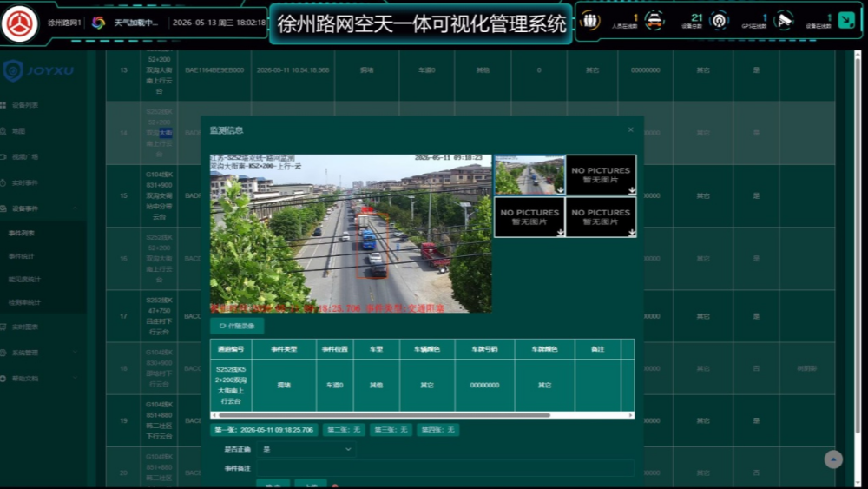Screen dimensions: 868x489
Task: Click the 车道0 cell in dialog table
Action: click(x=335, y=385)
